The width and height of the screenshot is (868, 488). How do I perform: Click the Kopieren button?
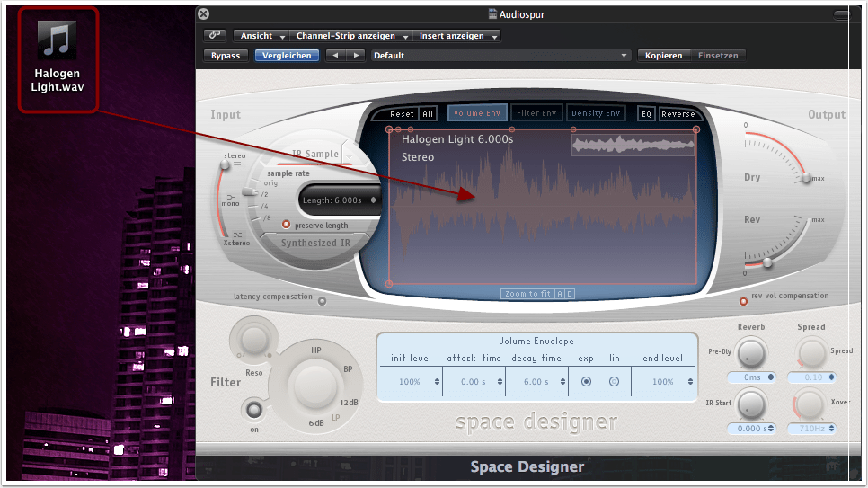665,56
